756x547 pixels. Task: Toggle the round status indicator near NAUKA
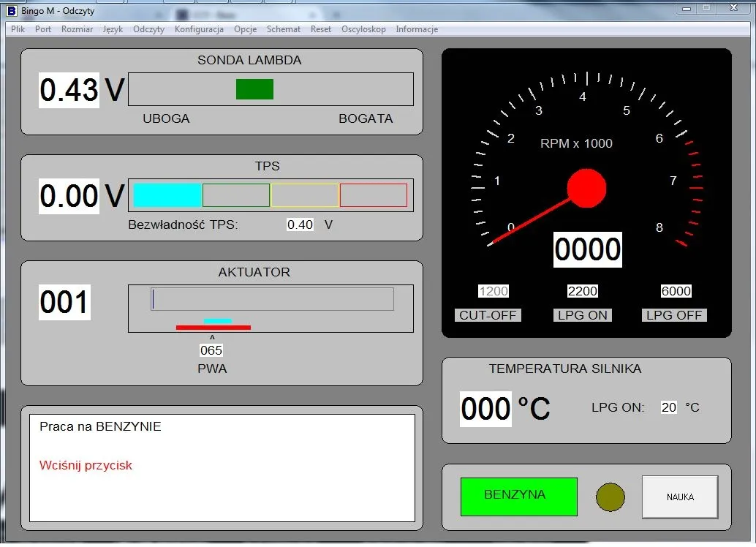[x=609, y=496]
